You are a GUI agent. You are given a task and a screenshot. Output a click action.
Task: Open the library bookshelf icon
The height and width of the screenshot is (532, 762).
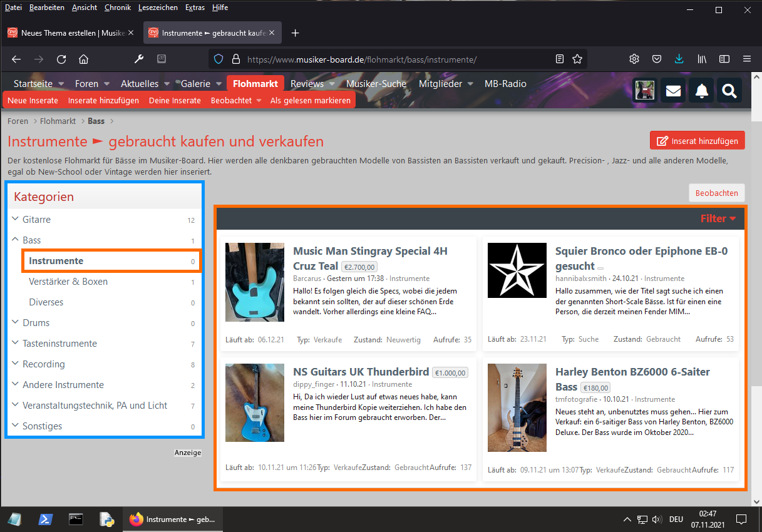pos(702,59)
